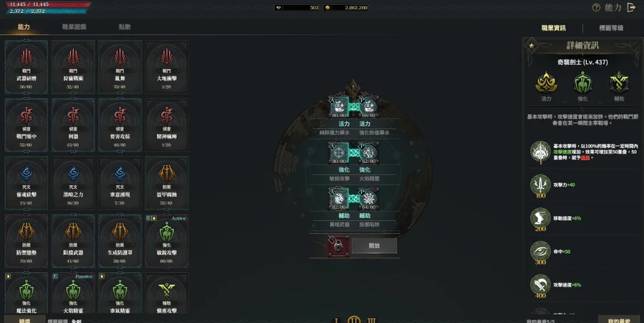Select the 火焰精靈 Passive skill card
This screenshot has height=323, width=644.
coord(73,294)
